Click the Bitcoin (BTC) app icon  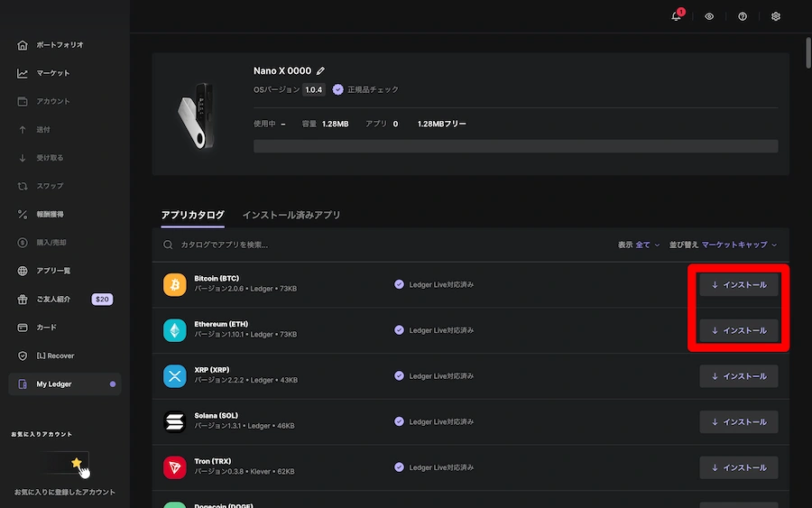click(174, 284)
